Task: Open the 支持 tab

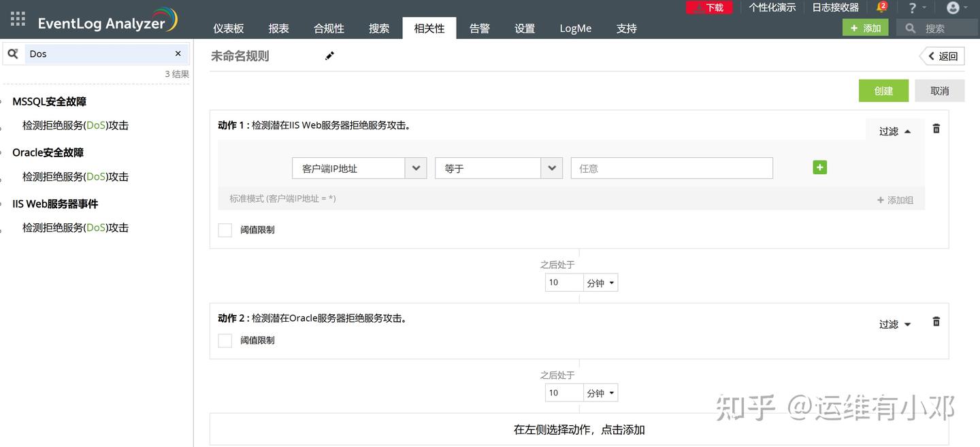Action: pyautogui.click(x=627, y=29)
